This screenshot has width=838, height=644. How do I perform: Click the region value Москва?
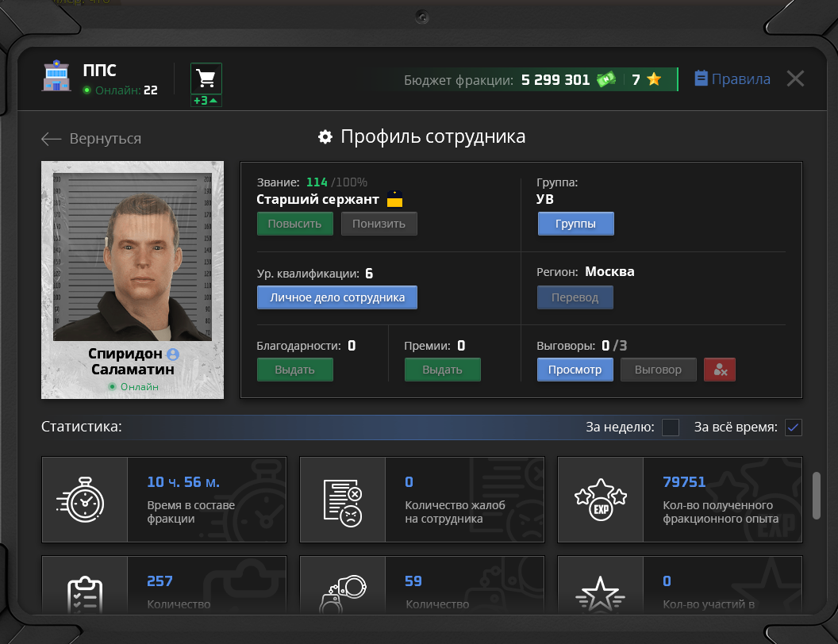pyautogui.click(x=609, y=272)
